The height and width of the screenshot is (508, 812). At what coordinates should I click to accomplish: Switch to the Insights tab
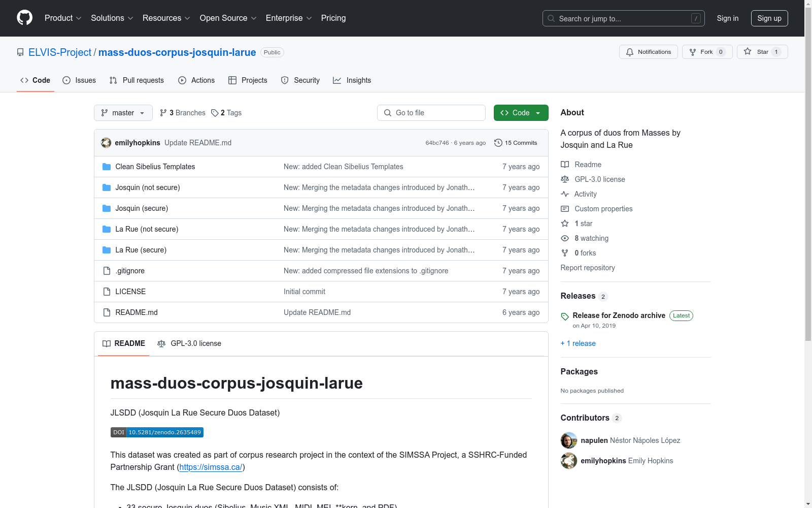352,80
